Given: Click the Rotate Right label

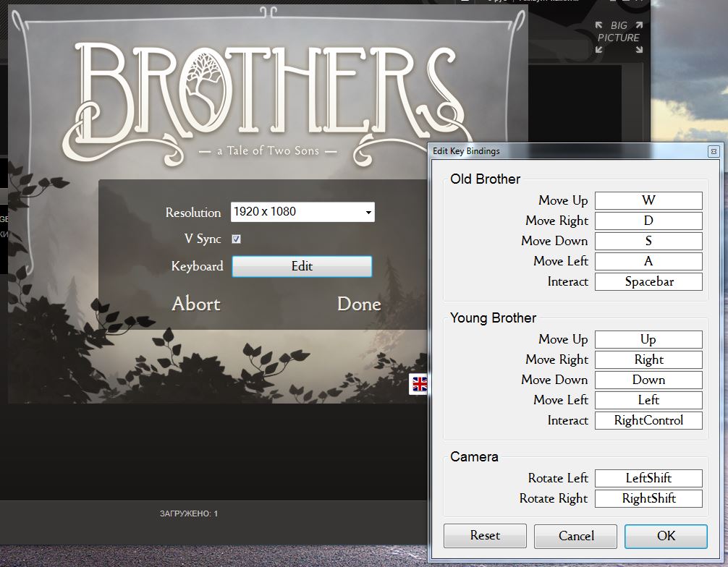Looking at the screenshot, I should (554, 498).
